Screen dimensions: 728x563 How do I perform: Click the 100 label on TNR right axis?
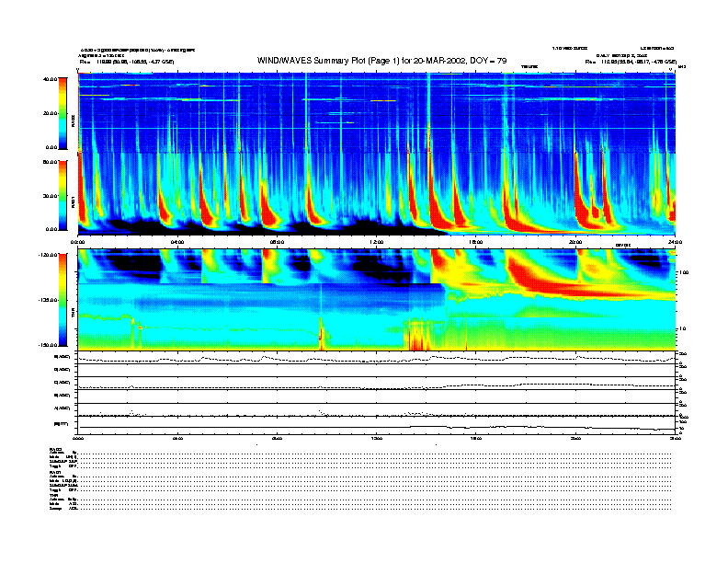684,272
